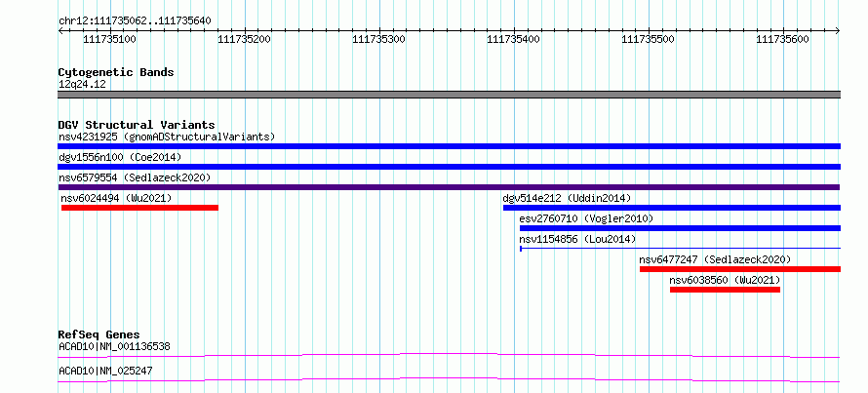Click the 12q24.12 cytogenetic band bar

[x=449, y=95]
